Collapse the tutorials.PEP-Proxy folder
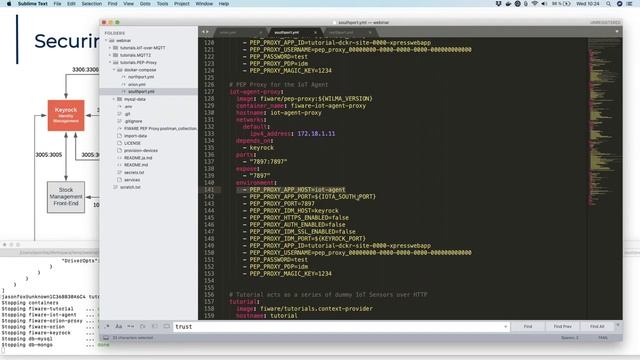Image resolution: width=640 pixels, height=360 pixels. pyautogui.click(x=110, y=62)
